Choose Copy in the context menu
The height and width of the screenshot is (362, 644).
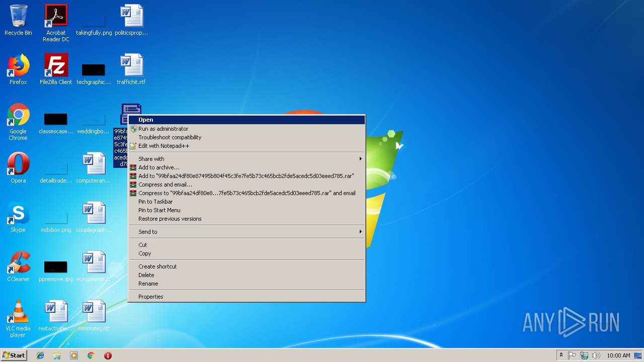tap(247, 253)
